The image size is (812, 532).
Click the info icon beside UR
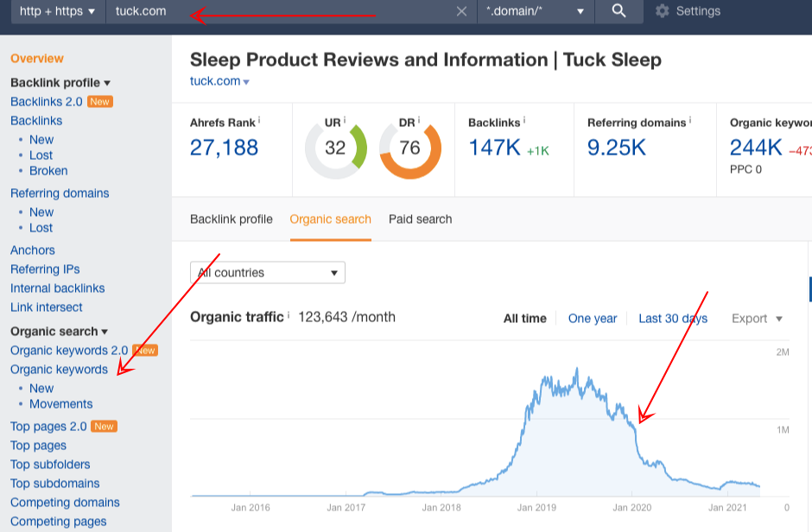click(345, 120)
